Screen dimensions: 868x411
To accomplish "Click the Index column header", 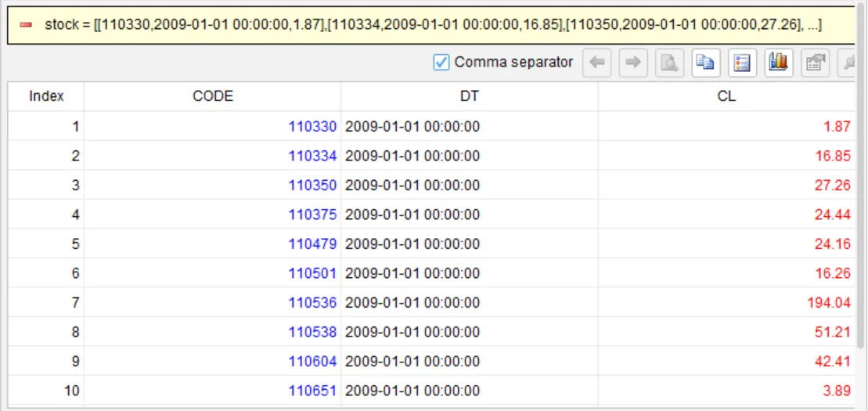I will coord(46,96).
